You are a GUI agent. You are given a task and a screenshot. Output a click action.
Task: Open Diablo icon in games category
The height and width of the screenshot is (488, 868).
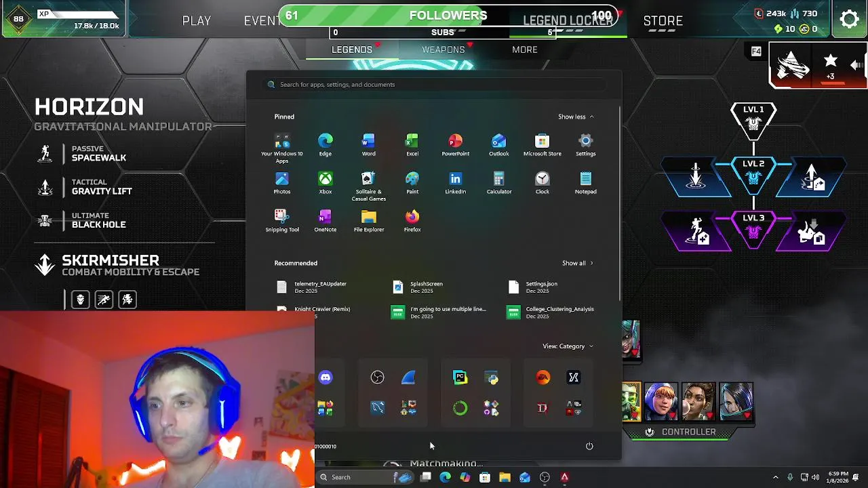(x=542, y=407)
